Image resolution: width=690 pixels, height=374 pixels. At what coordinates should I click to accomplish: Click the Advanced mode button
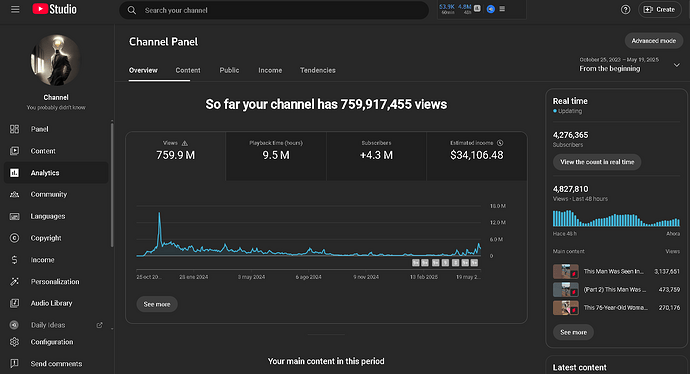(653, 41)
